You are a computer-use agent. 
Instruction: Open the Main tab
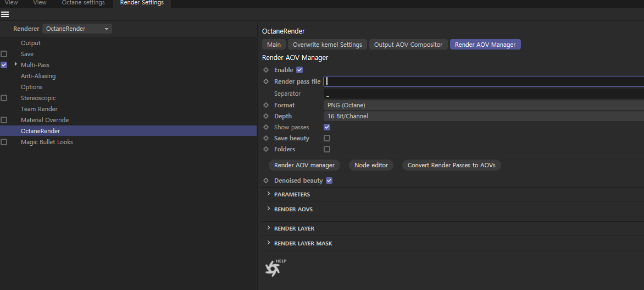point(274,45)
